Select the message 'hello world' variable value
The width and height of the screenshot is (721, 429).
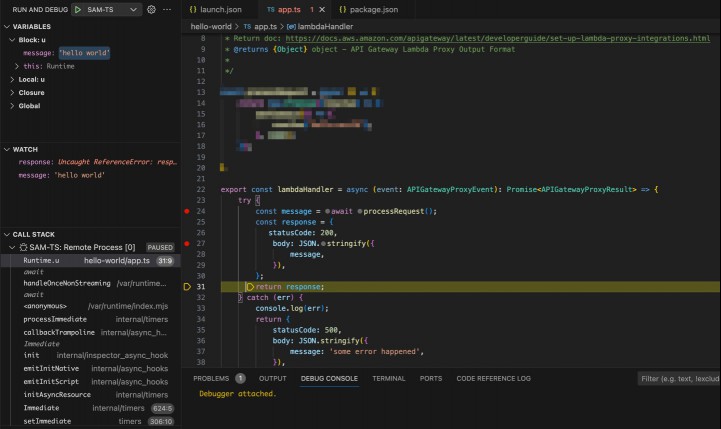[x=85, y=53]
